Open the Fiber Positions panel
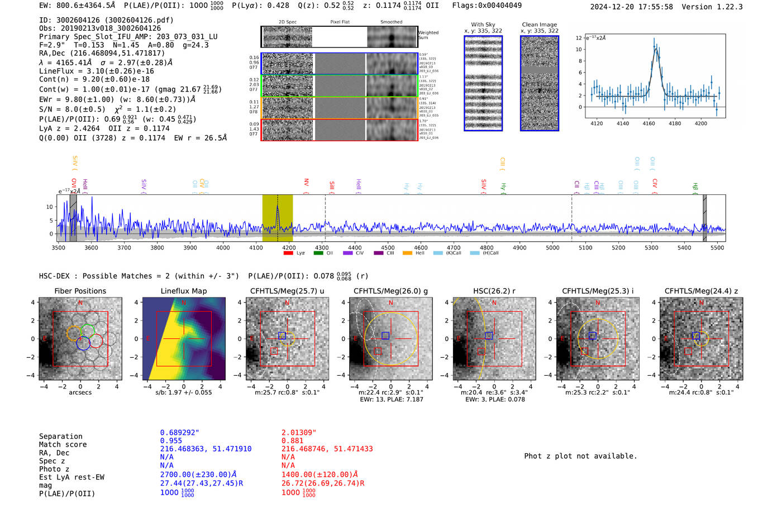The image size is (782, 532). tap(80, 339)
